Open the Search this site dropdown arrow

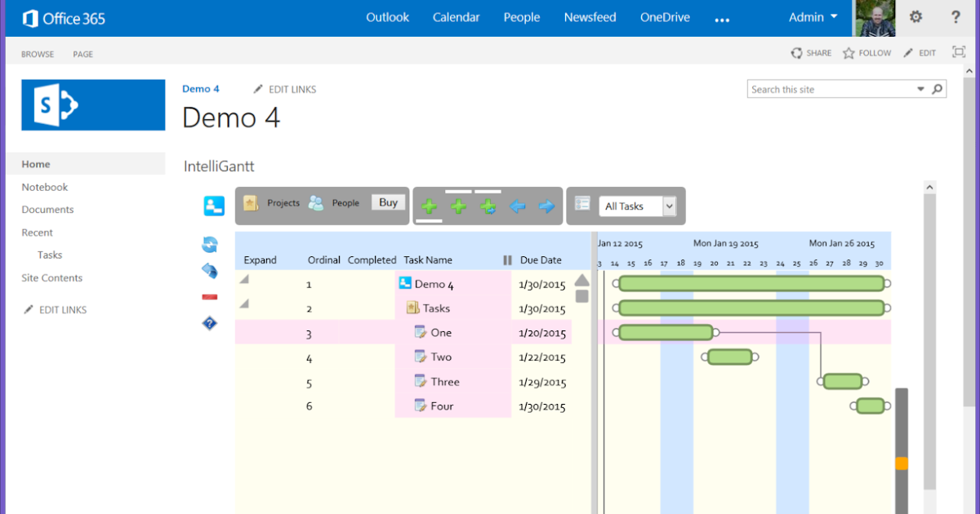[x=921, y=88]
